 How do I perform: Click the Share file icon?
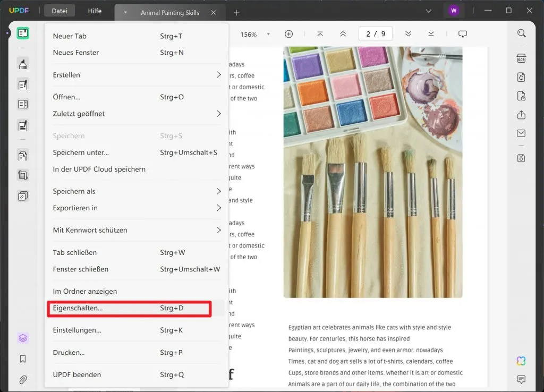(x=521, y=115)
